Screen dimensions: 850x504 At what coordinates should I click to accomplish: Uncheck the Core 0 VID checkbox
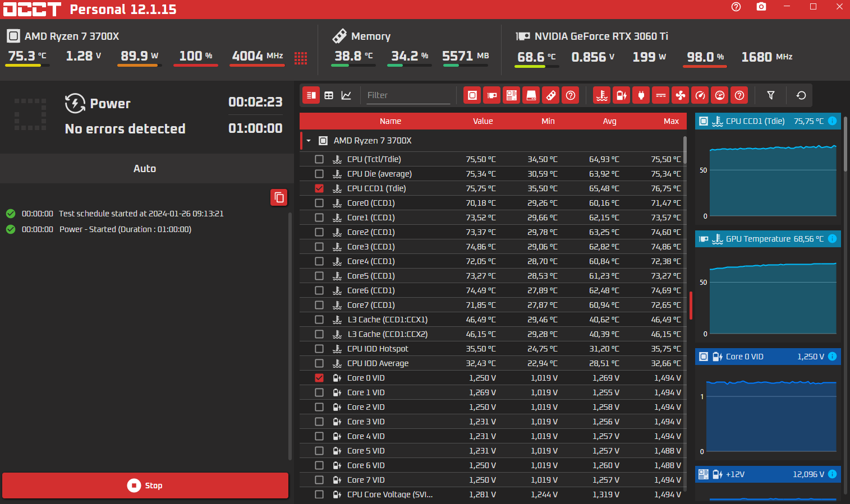point(319,378)
